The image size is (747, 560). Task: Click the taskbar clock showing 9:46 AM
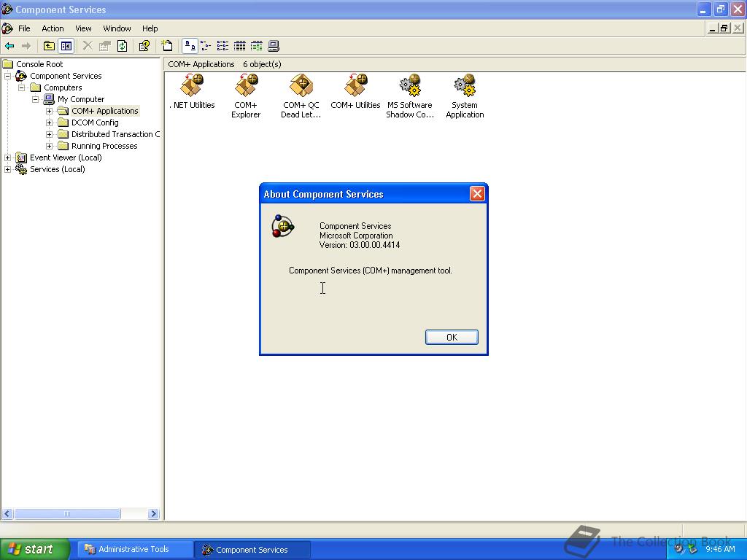click(x=720, y=549)
